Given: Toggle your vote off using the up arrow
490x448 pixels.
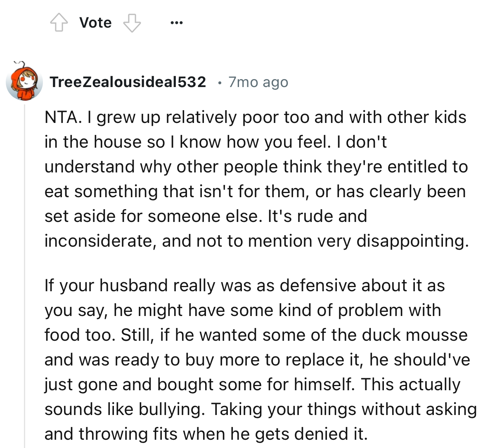Looking at the screenshot, I should (59, 22).
